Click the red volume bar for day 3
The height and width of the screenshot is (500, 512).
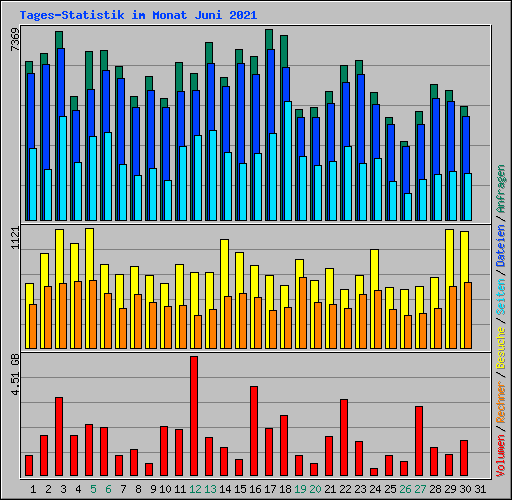tap(59, 436)
